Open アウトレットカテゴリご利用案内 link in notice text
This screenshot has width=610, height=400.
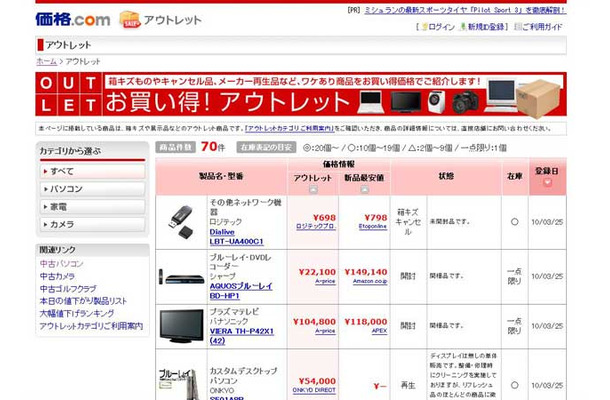[x=289, y=128]
